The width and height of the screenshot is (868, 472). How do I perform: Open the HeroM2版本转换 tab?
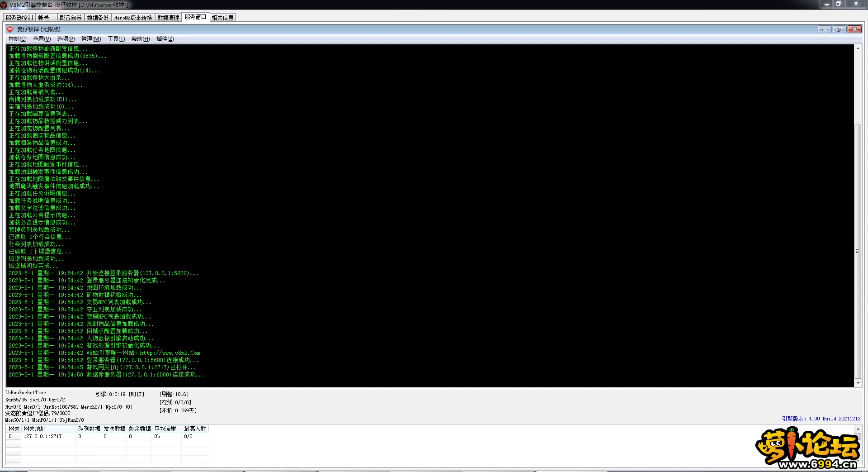(133, 18)
